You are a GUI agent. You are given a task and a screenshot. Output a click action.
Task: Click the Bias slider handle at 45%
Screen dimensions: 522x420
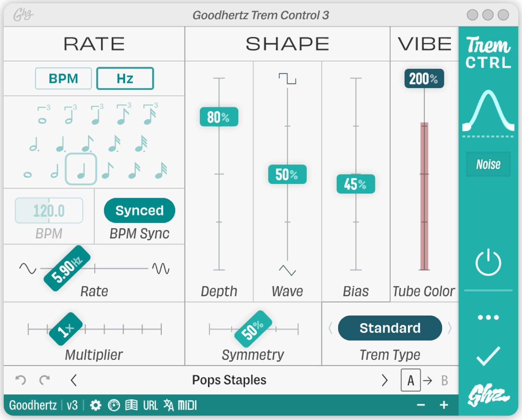point(356,184)
